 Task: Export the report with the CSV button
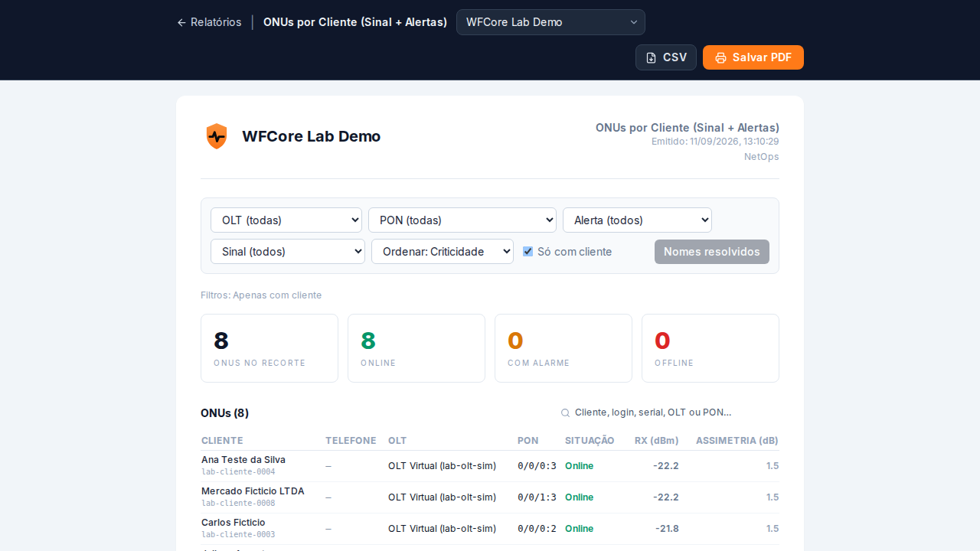(666, 57)
